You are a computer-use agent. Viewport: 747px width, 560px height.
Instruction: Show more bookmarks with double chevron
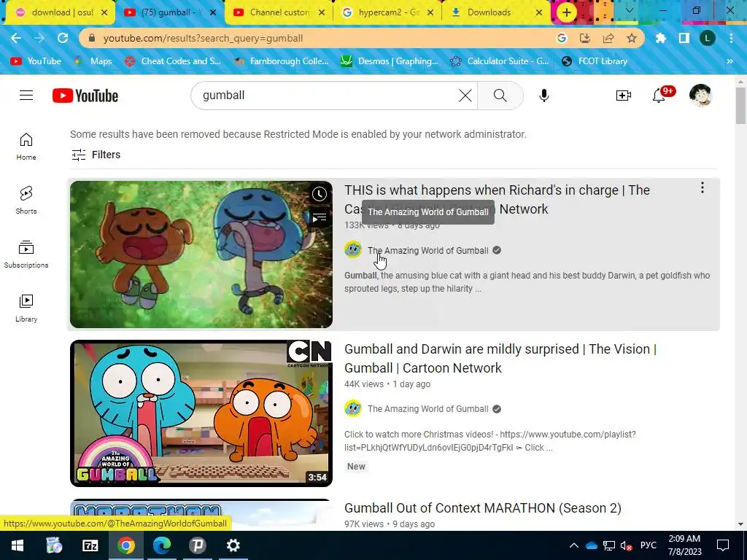[x=729, y=61]
